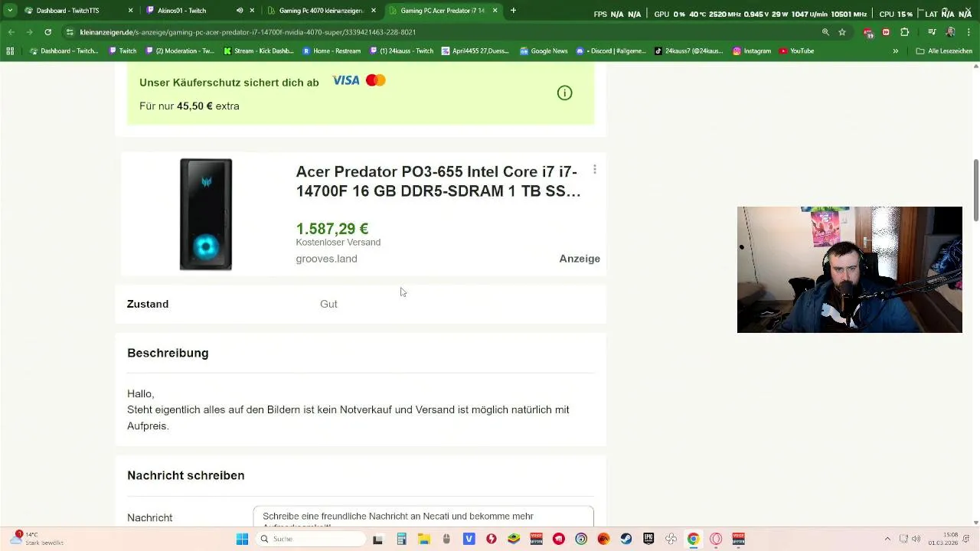Open Chrome three-dot menu

968,32
